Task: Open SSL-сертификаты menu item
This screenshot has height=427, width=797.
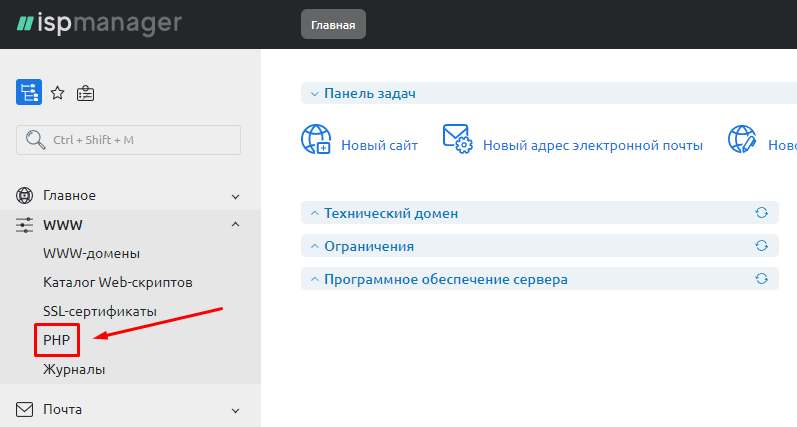Action: [100, 311]
